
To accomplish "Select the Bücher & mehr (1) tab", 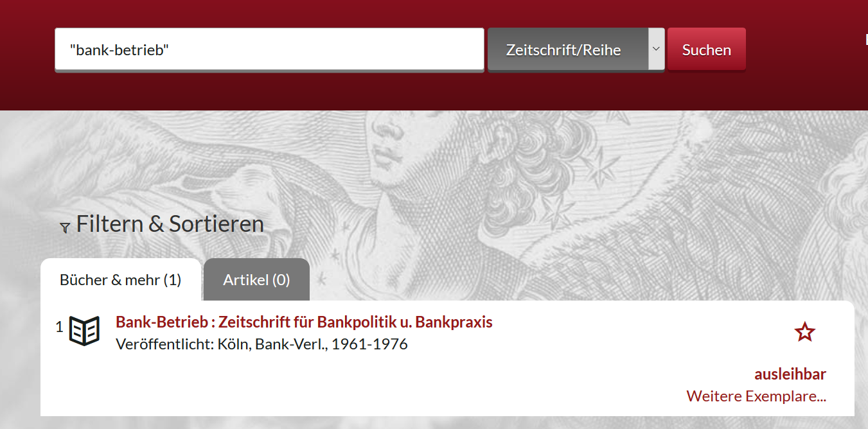I will click(x=121, y=279).
